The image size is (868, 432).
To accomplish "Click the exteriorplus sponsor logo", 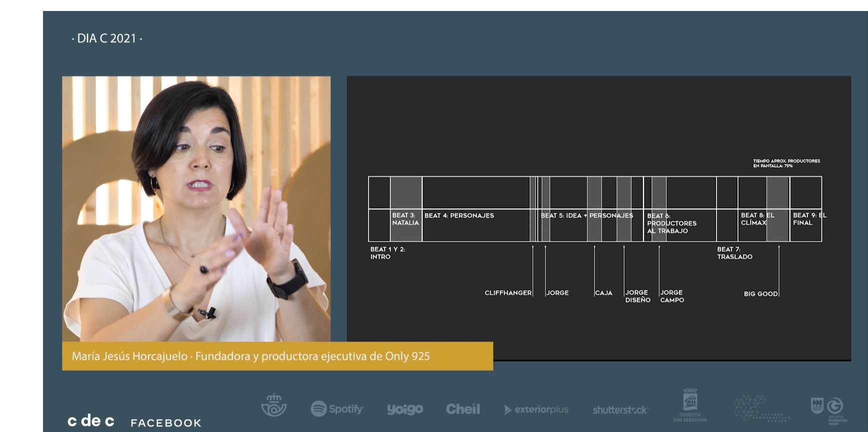I will click(536, 409).
